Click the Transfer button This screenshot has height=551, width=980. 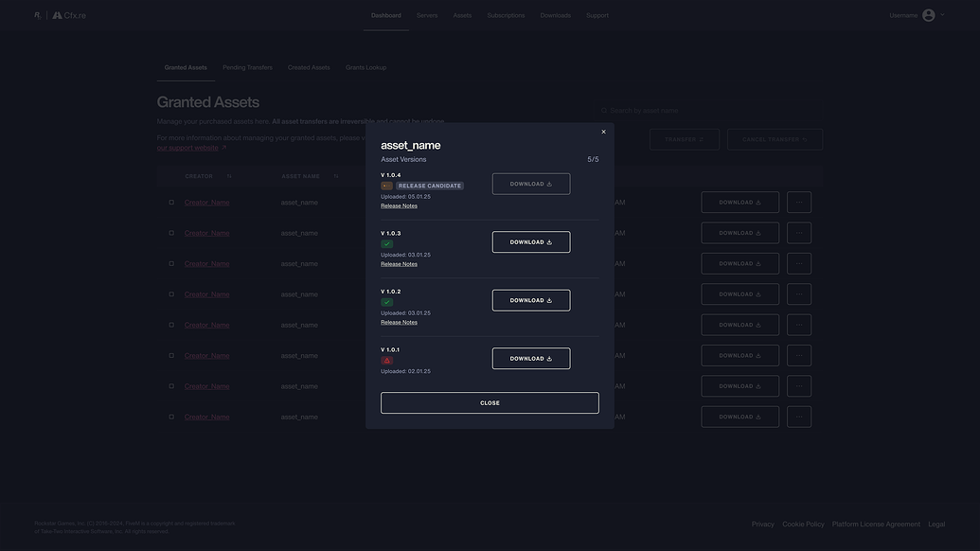684,139
